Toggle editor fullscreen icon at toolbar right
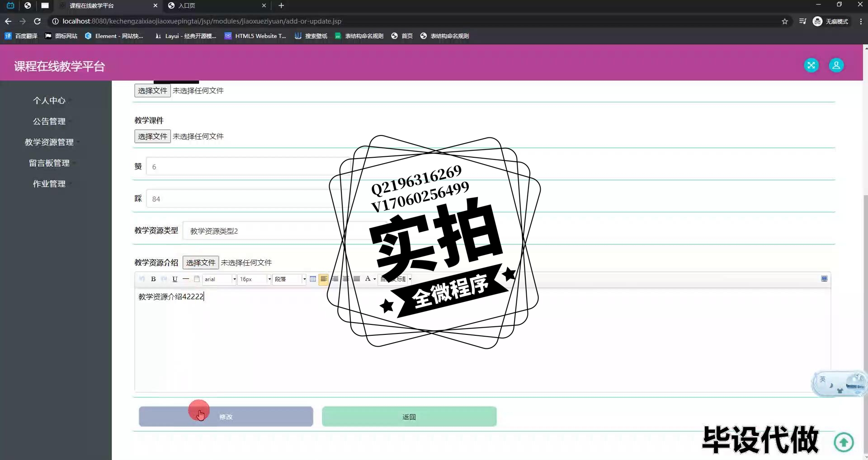Viewport: 868px width, 460px height. (x=824, y=279)
